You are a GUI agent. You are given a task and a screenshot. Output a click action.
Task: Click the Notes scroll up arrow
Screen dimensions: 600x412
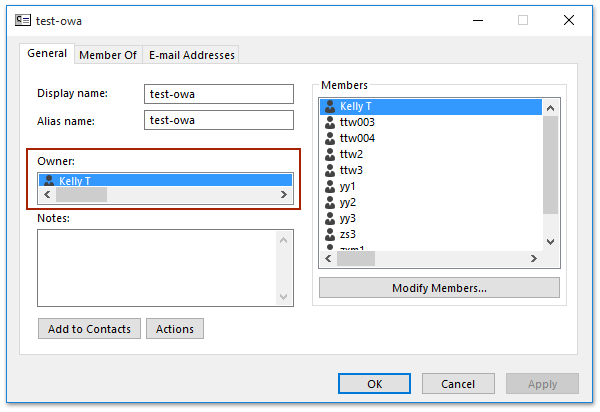pyautogui.click(x=284, y=240)
